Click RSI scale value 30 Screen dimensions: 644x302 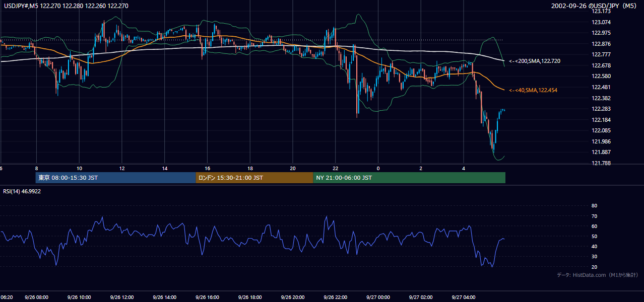click(594, 256)
